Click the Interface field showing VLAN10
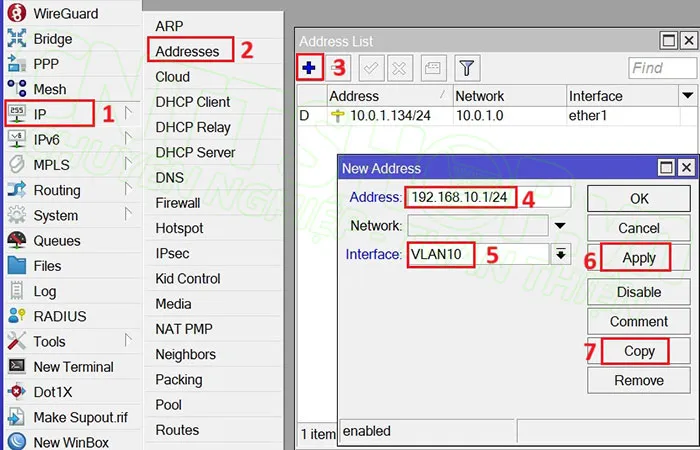700x450 pixels. click(478, 254)
